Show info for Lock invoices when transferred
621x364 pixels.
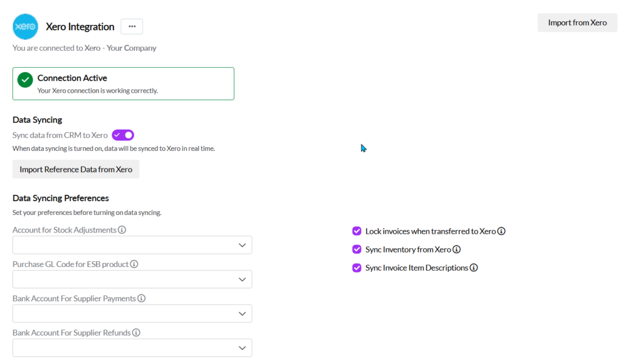pyautogui.click(x=502, y=231)
